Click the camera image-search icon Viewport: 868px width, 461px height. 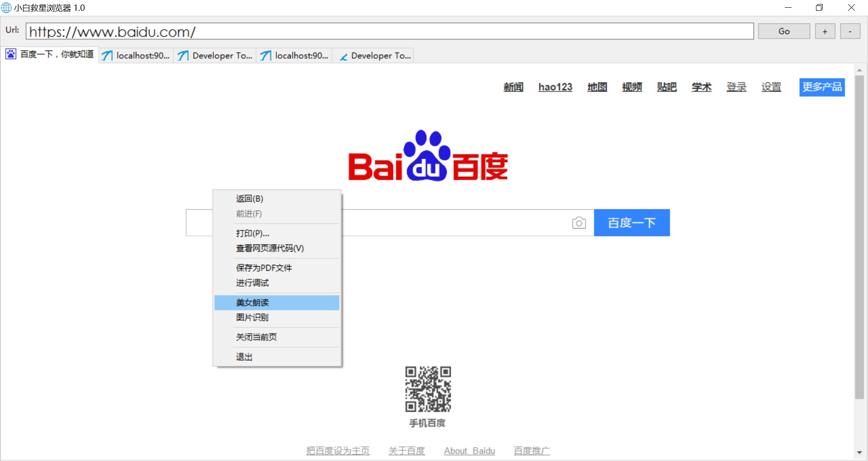[x=579, y=223]
